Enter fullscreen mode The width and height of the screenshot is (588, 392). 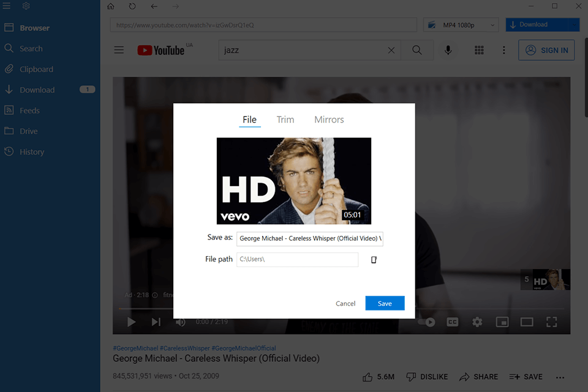point(552,322)
